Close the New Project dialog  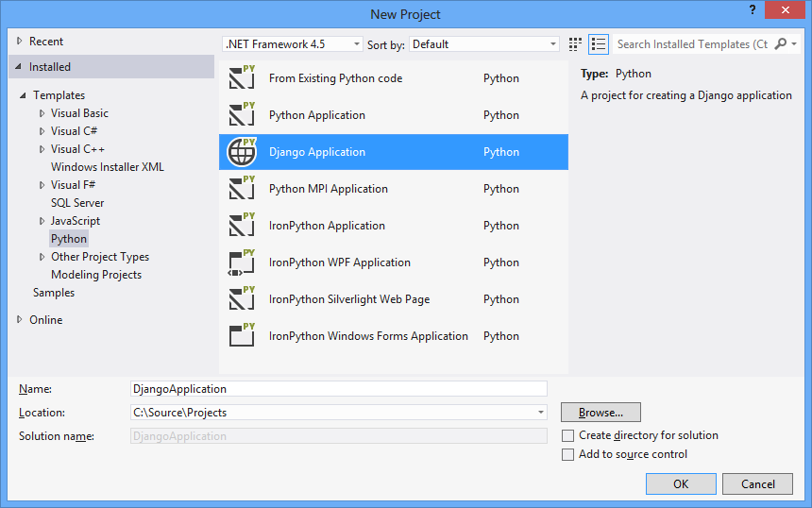coord(785,9)
